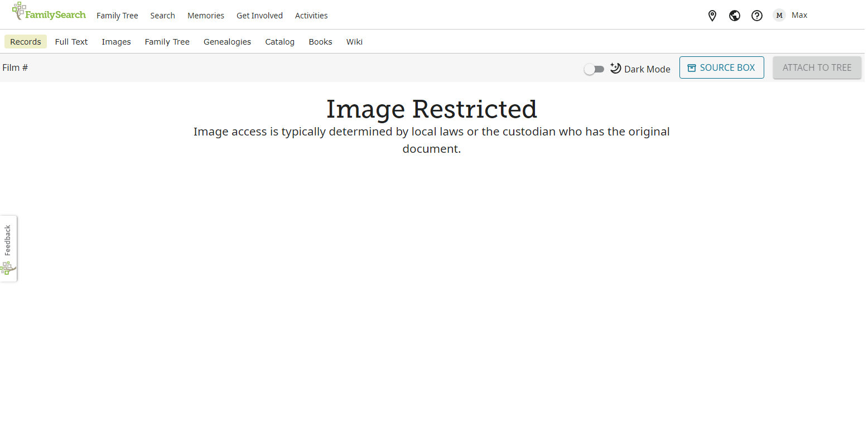The height and width of the screenshot is (431, 868).
Task: Switch to the Genealogies tab
Action: [227, 42]
